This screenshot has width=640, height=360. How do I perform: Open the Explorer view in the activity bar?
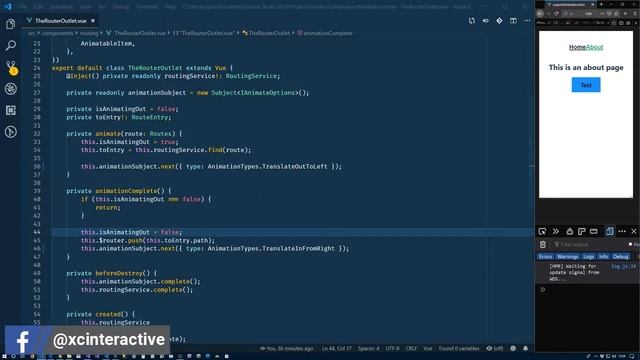click(11, 24)
